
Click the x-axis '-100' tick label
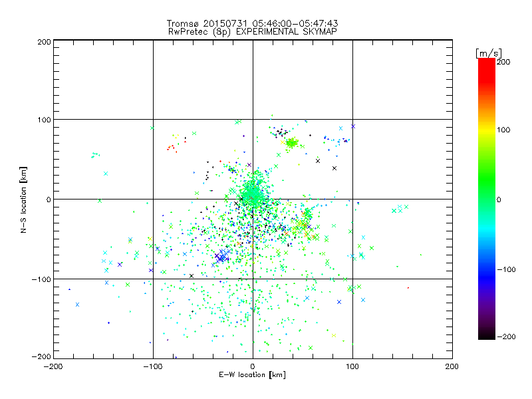click(x=153, y=366)
